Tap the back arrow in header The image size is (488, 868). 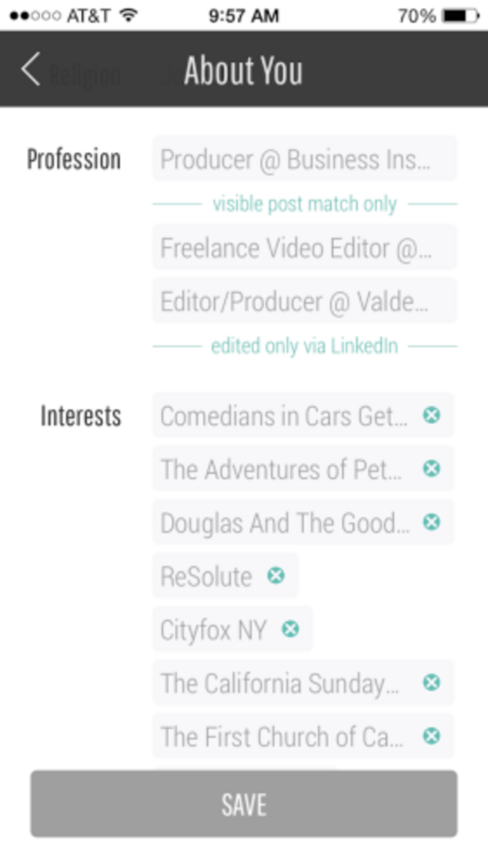click(x=31, y=69)
